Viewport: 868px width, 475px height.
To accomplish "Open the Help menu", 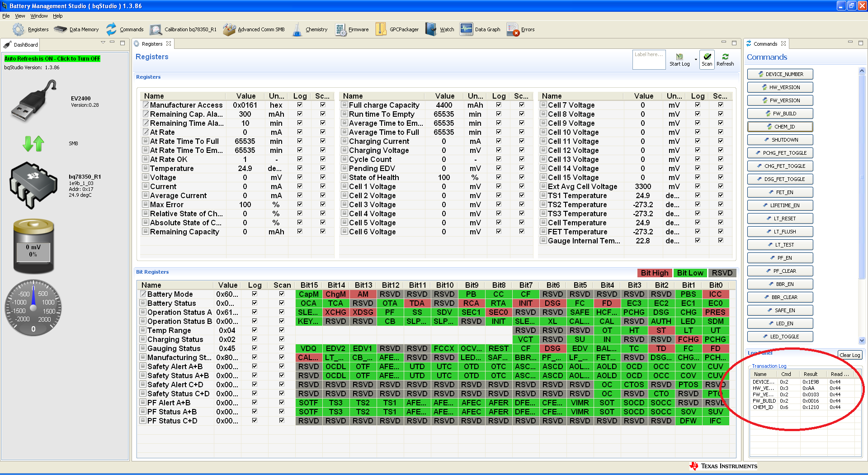I will [x=57, y=16].
